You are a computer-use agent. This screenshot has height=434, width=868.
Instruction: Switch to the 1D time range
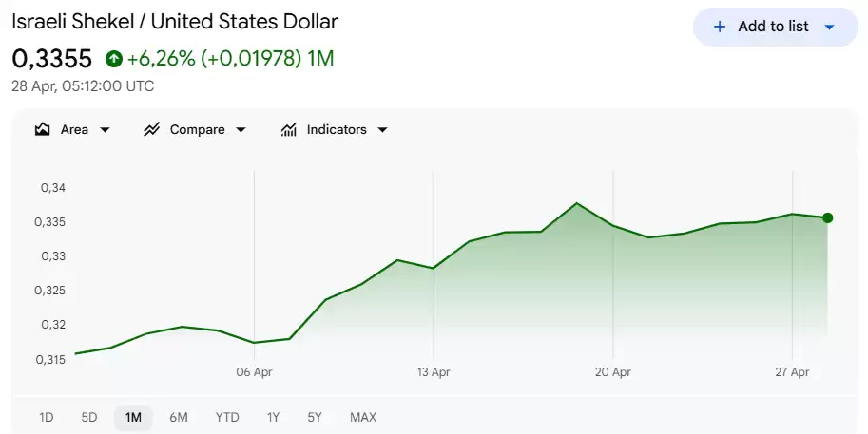[x=47, y=417]
